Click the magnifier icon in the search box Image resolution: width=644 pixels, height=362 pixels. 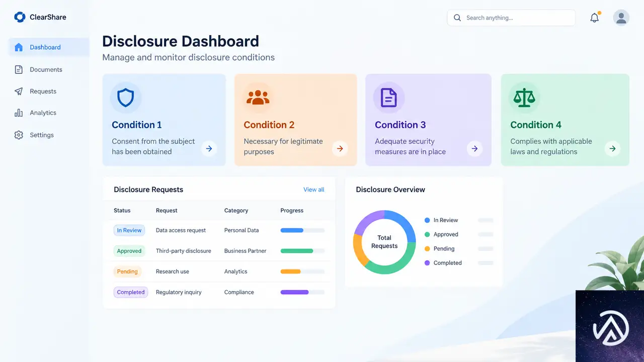tap(457, 18)
